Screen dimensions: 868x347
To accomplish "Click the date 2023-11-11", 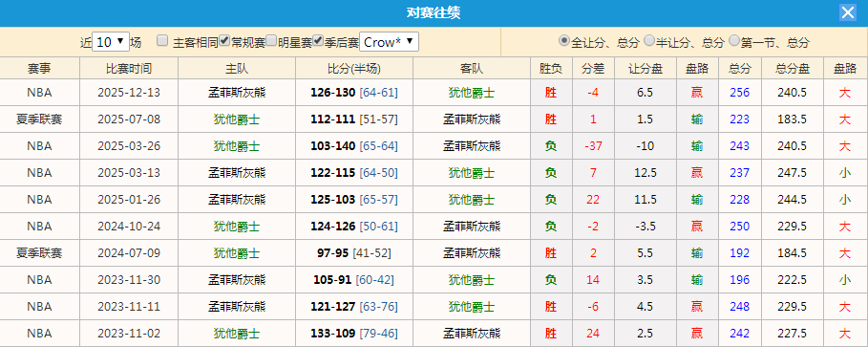I will (x=129, y=307).
